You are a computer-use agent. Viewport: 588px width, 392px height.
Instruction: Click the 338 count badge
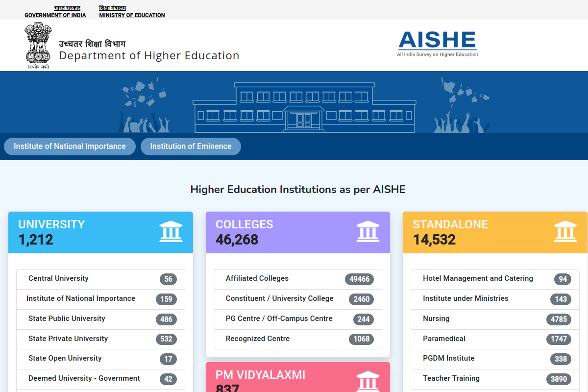pyautogui.click(x=561, y=359)
